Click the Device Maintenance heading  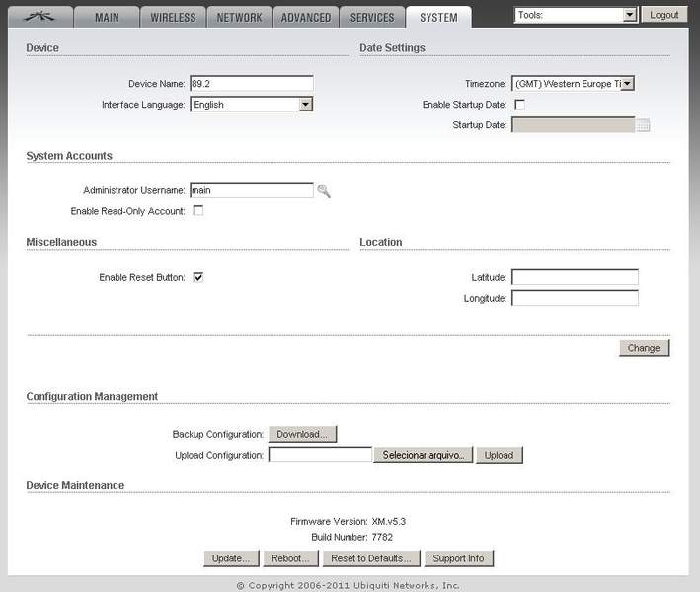point(75,485)
